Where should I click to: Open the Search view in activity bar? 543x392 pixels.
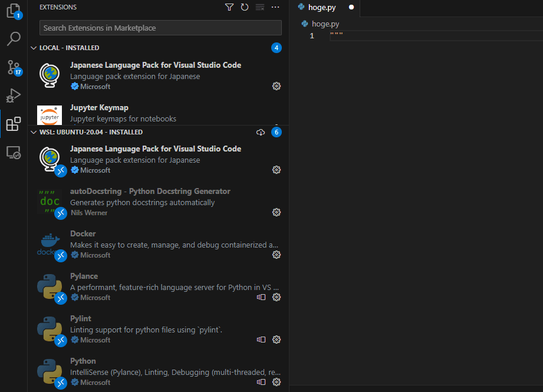(14, 39)
